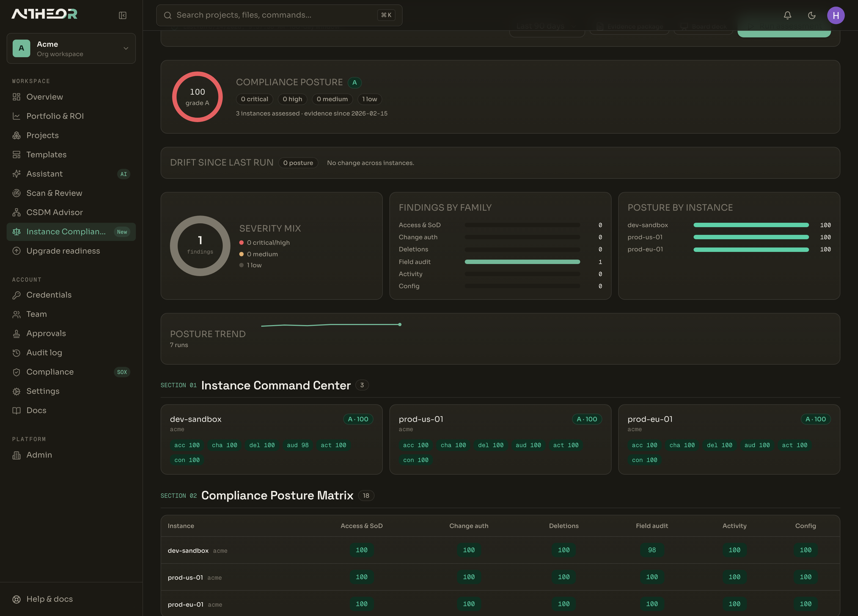
Task: Click prod-eu-01 Config matrix cell
Action: [x=805, y=604]
